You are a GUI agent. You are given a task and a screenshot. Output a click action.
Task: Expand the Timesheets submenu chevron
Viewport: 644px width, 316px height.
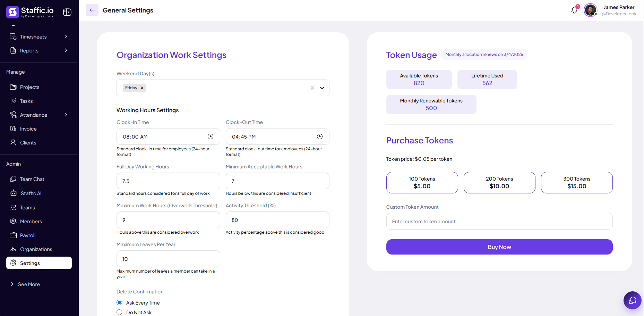point(66,36)
